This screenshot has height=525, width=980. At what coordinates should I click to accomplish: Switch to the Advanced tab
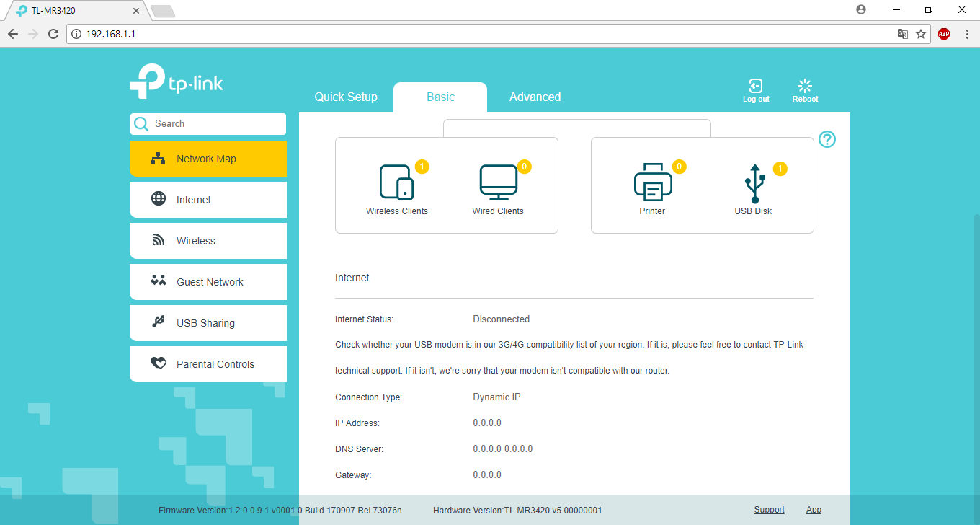click(535, 97)
